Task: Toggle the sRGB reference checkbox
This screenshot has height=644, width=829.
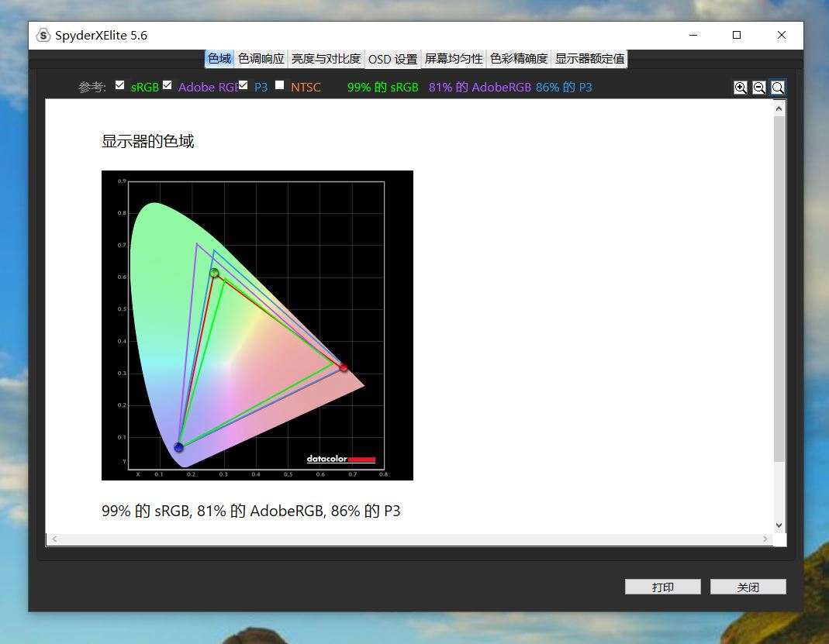Action: click(x=120, y=85)
